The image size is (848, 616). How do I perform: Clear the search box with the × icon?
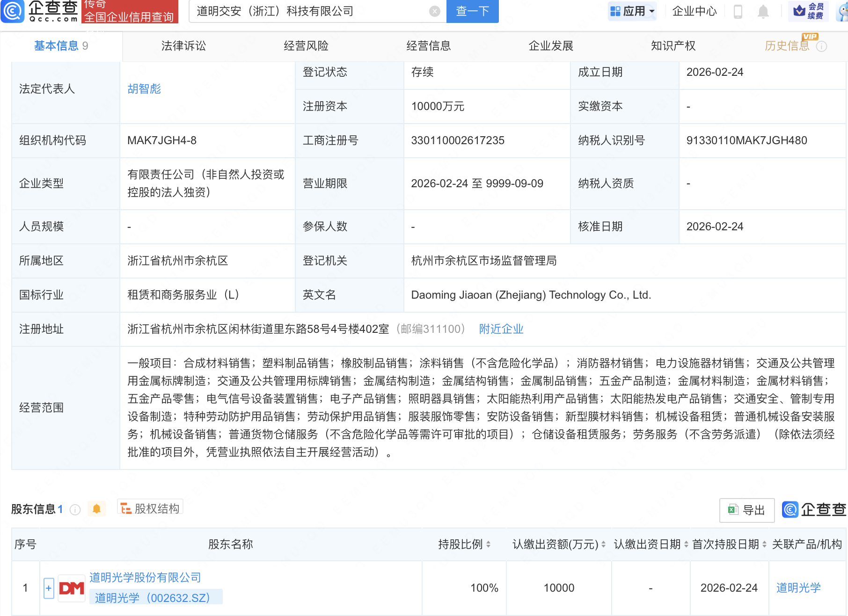coord(434,12)
